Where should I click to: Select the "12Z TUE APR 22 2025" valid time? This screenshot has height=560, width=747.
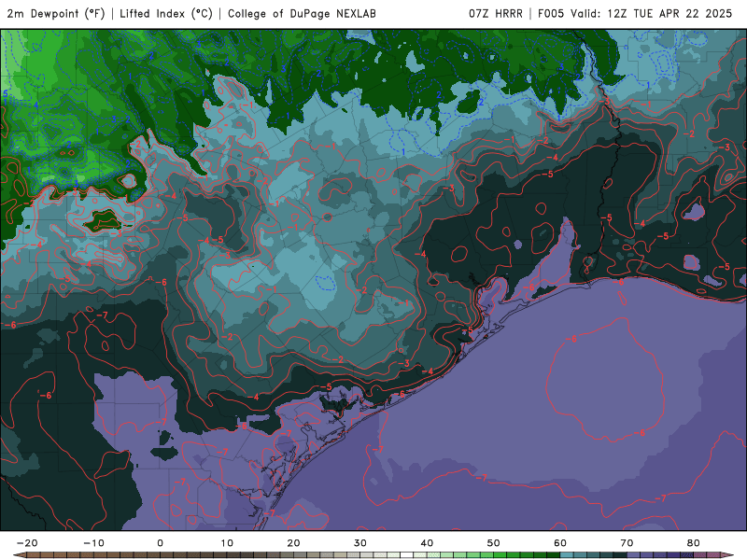pyautogui.click(x=669, y=14)
